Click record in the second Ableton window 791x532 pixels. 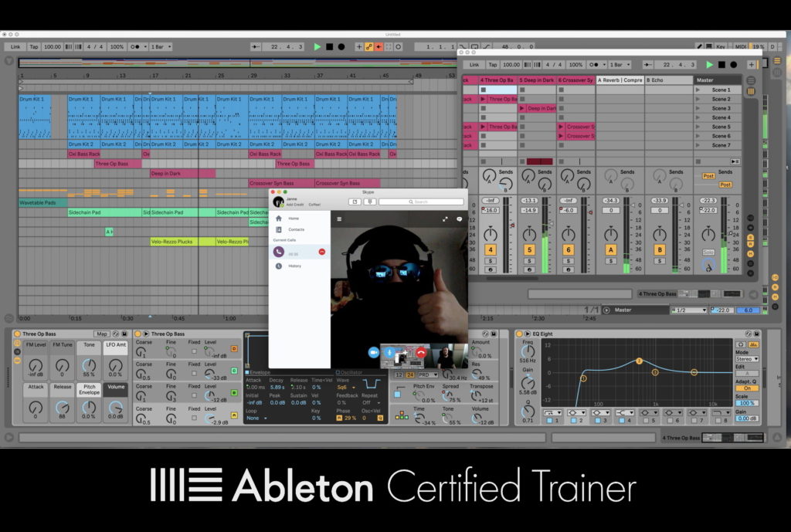click(734, 65)
